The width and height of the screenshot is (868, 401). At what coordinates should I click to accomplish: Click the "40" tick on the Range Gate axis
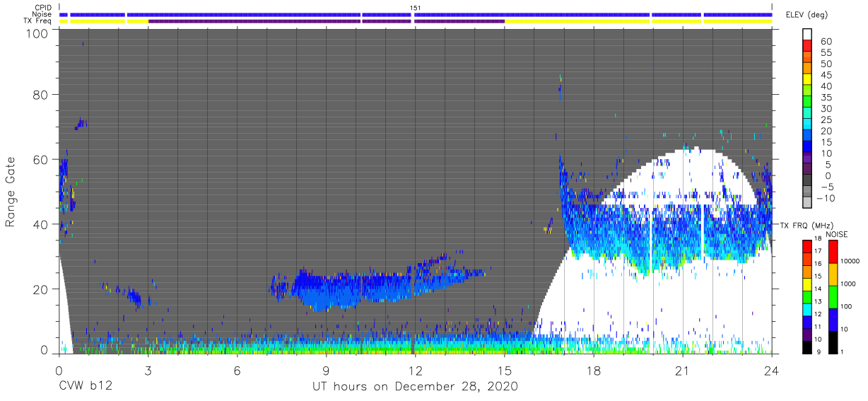(40, 224)
